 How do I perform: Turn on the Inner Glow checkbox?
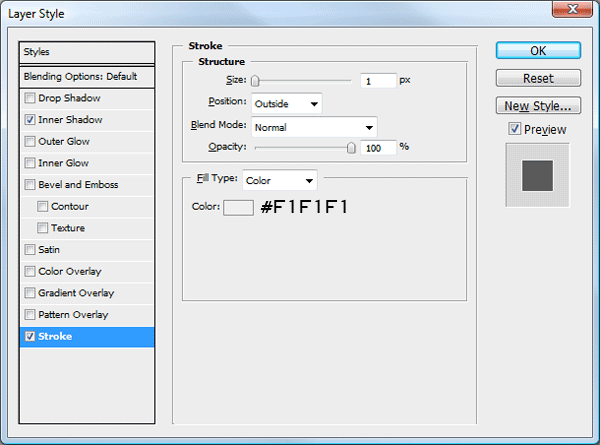tap(29, 163)
